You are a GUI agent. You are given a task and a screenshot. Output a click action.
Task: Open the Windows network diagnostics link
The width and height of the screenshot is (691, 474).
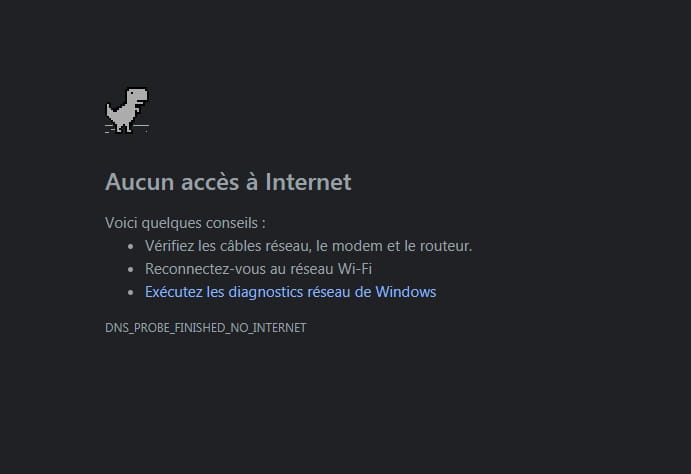pos(290,292)
